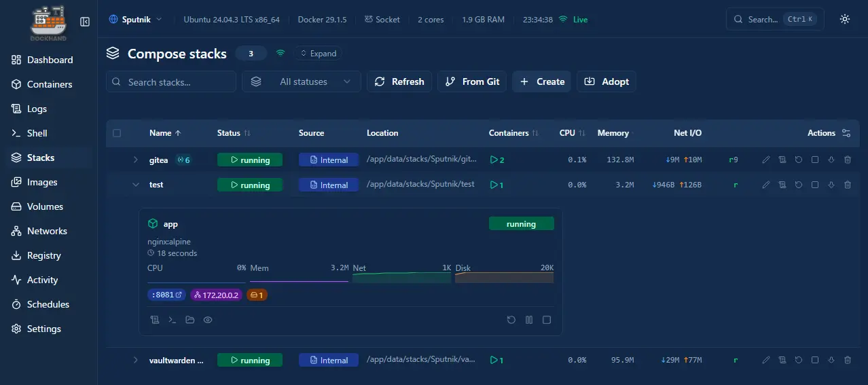Pause the app container
Viewport: 868px width, 385px height.
pos(529,320)
